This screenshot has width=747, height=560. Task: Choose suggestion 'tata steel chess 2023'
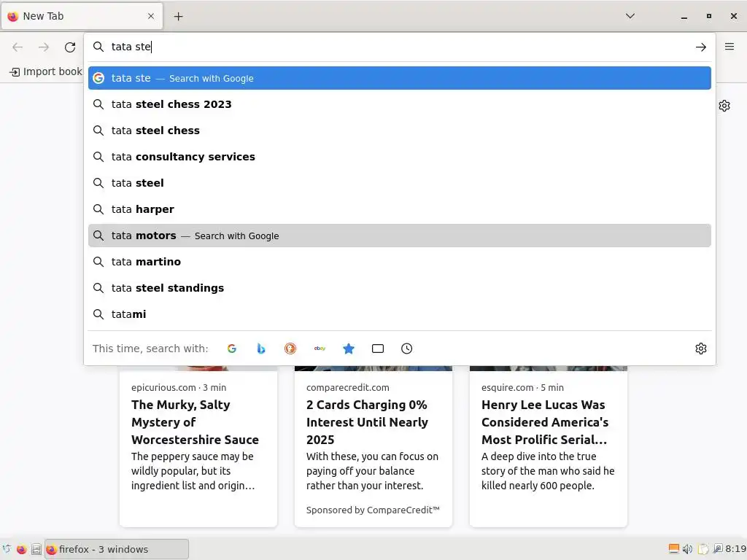pyautogui.click(x=399, y=104)
